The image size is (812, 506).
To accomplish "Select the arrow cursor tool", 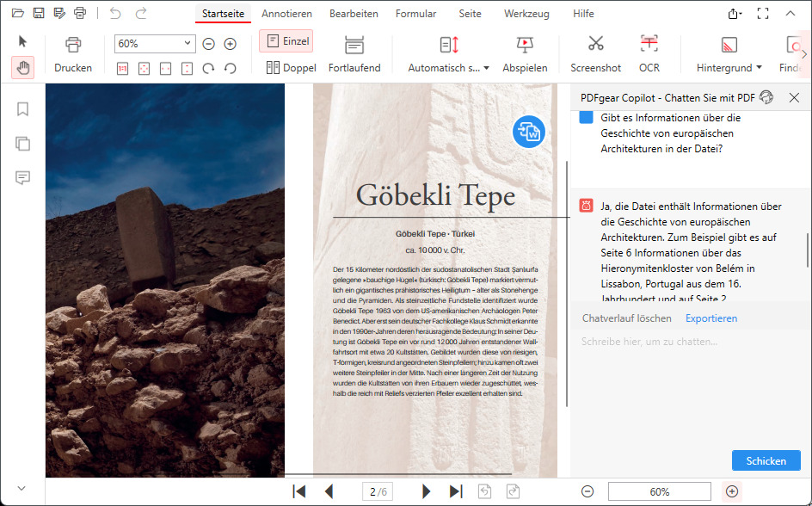I will pyautogui.click(x=22, y=41).
